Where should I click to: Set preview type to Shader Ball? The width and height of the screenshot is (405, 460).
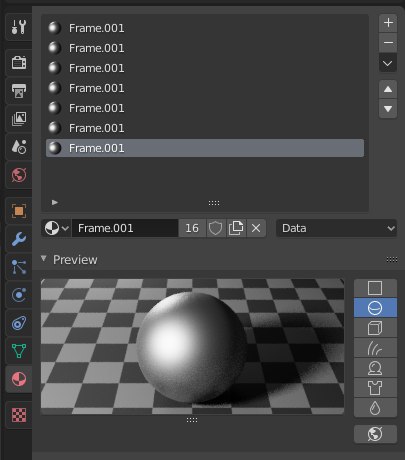pyautogui.click(x=375, y=368)
